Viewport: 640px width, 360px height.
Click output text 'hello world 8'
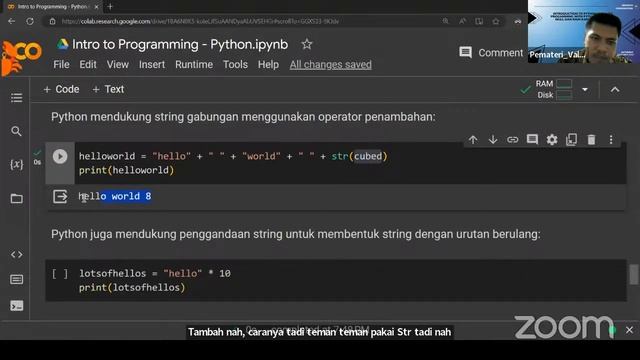(115, 196)
